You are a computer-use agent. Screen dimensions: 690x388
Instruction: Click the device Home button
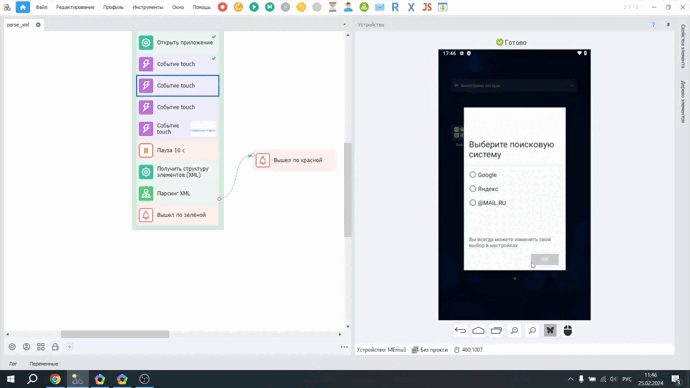point(478,330)
